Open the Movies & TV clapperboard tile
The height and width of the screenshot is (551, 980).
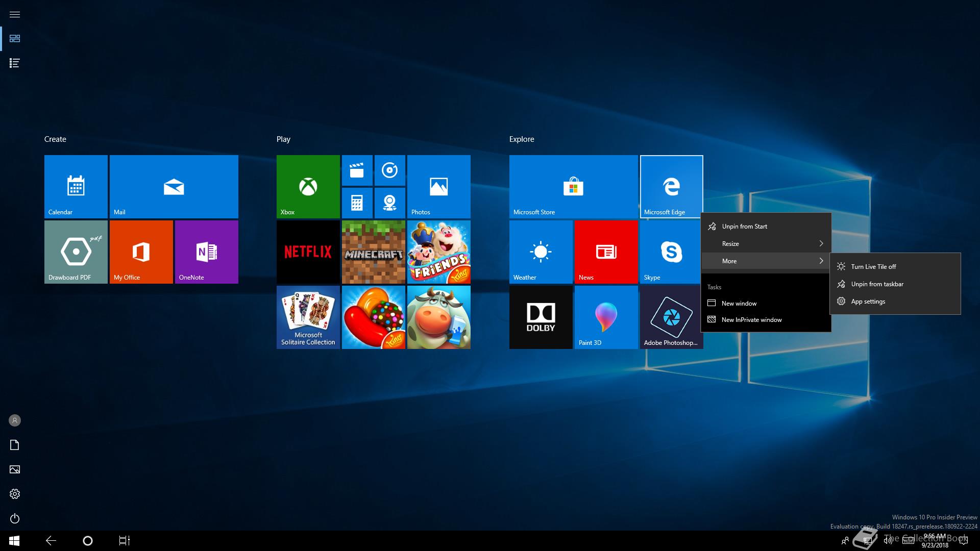(357, 170)
